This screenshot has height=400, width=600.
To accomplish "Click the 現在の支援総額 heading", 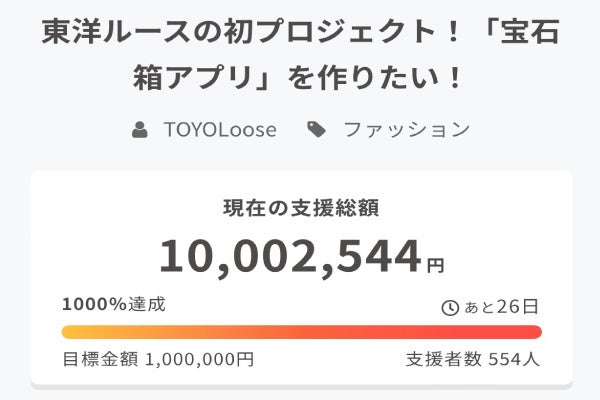I will tap(300, 209).
